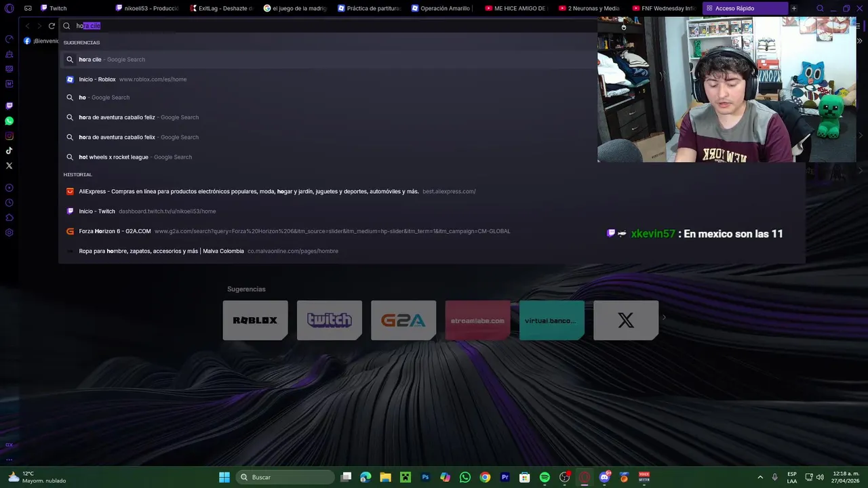Switch to 'ME HICE AMIGO DE' YouTube tab
The height and width of the screenshot is (488, 868).
(x=517, y=8)
